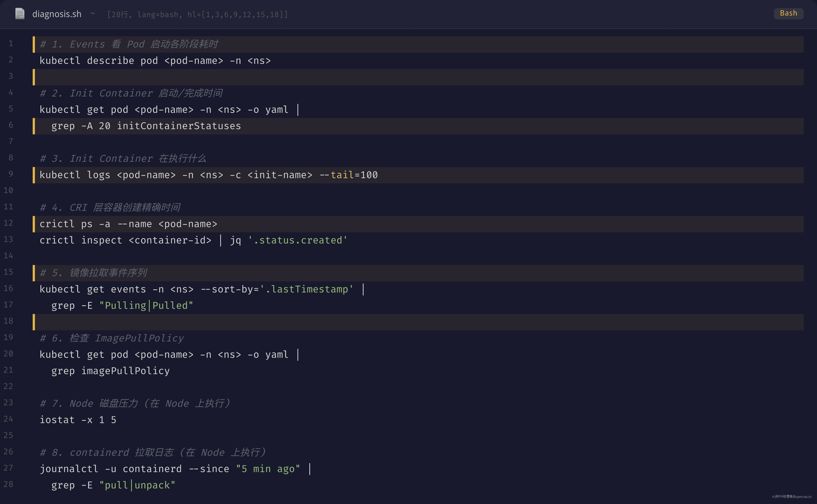Click the code block metadata text

click(x=197, y=14)
